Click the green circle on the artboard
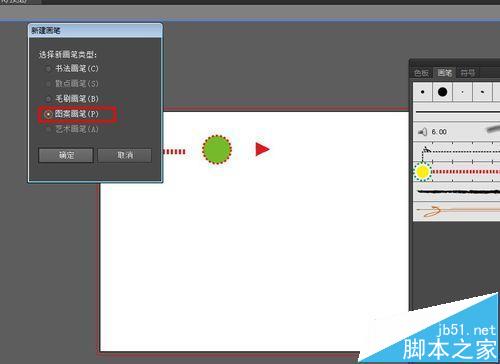The width and height of the screenshot is (500, 364). pyautogui.click(x=217, y=149)
